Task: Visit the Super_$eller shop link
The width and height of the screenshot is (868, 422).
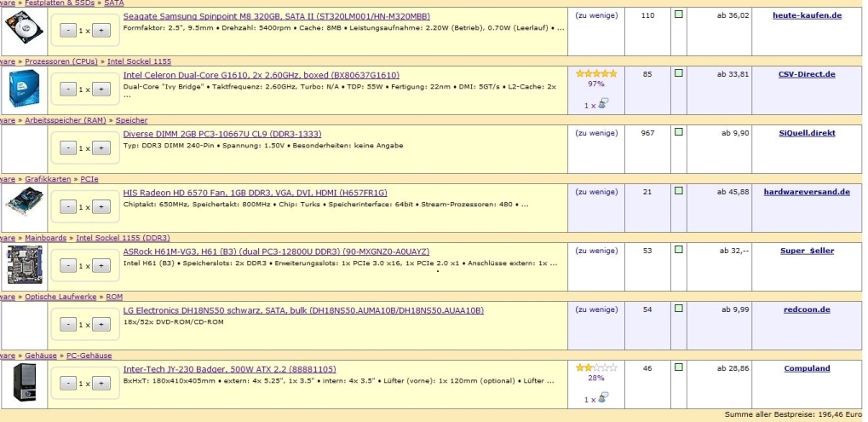Action: [807, 251]
